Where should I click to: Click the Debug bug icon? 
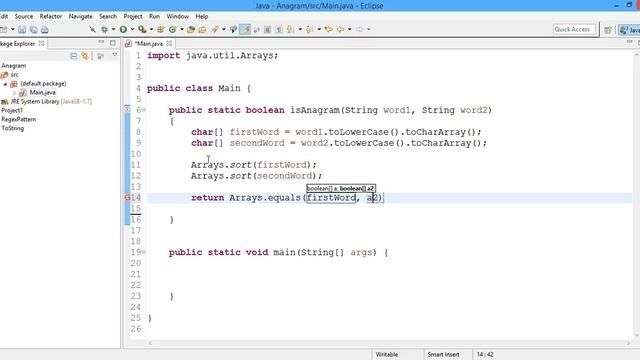coord(105,29)
